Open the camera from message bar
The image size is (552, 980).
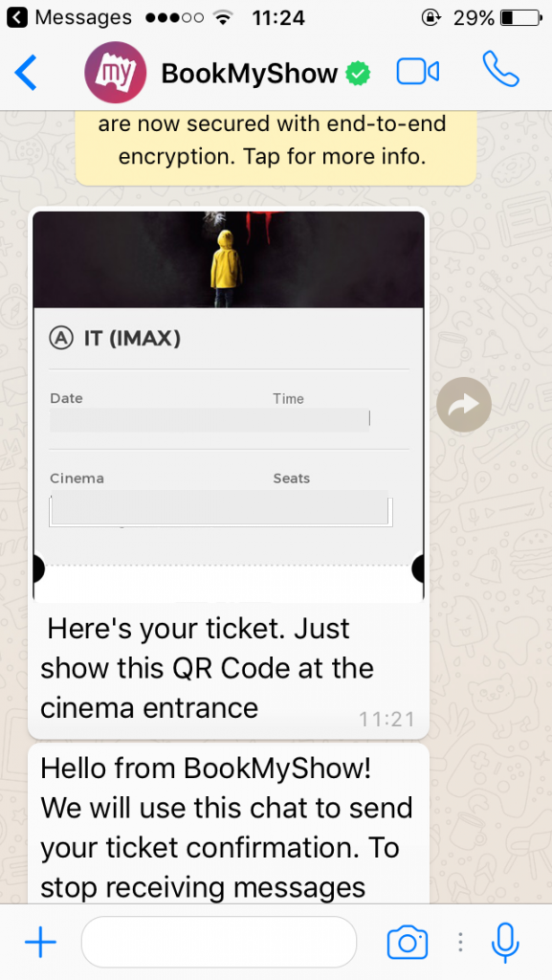[x=408, y=943]
